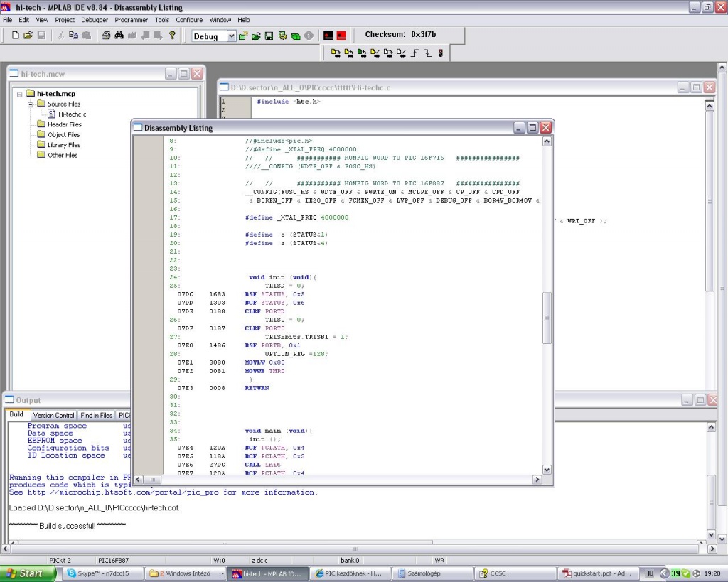728x582 pixels.
Task: Collapse the Source Files folder node
Action: (x=31, y=104)
